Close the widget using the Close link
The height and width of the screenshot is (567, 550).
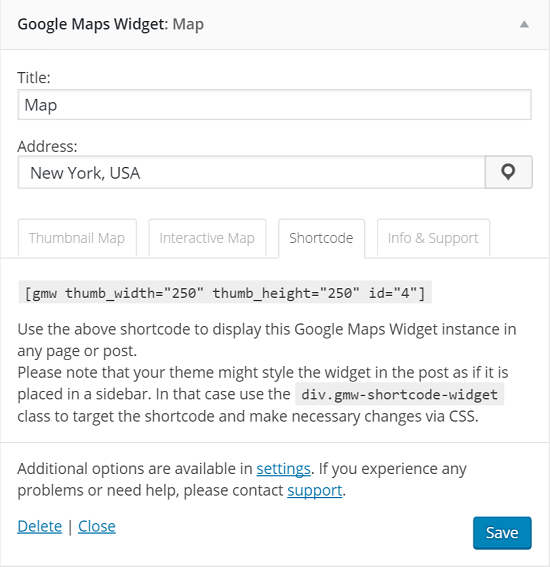pos(97,526)
